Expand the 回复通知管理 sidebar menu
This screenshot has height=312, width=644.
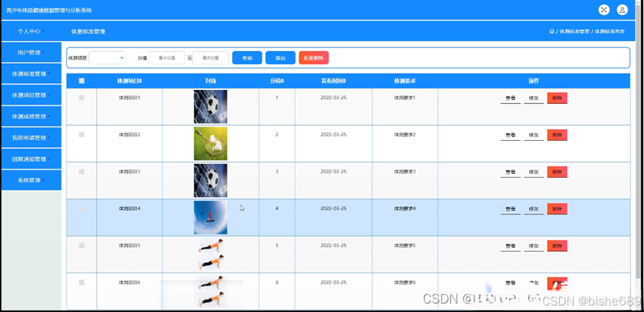(x=31, y=159)
